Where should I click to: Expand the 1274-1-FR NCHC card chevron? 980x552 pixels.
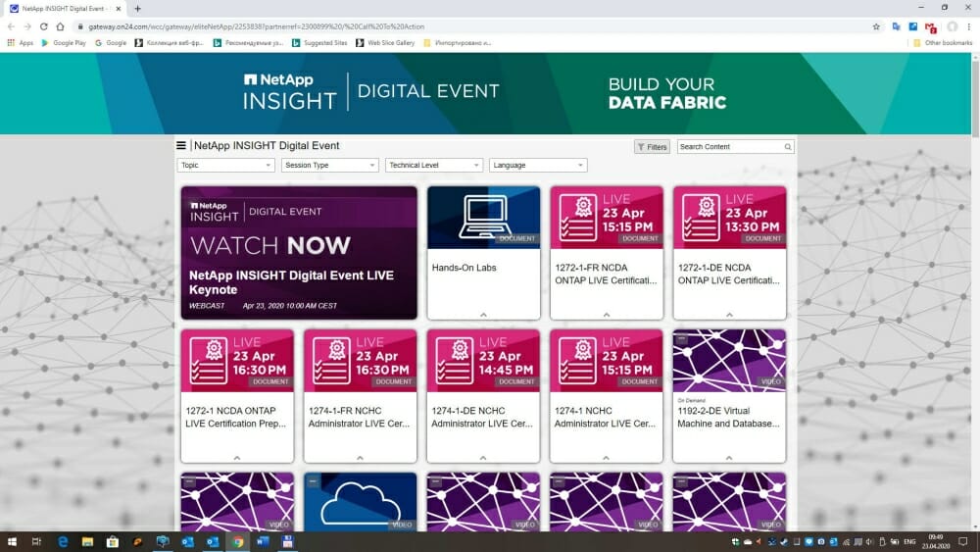360,458
